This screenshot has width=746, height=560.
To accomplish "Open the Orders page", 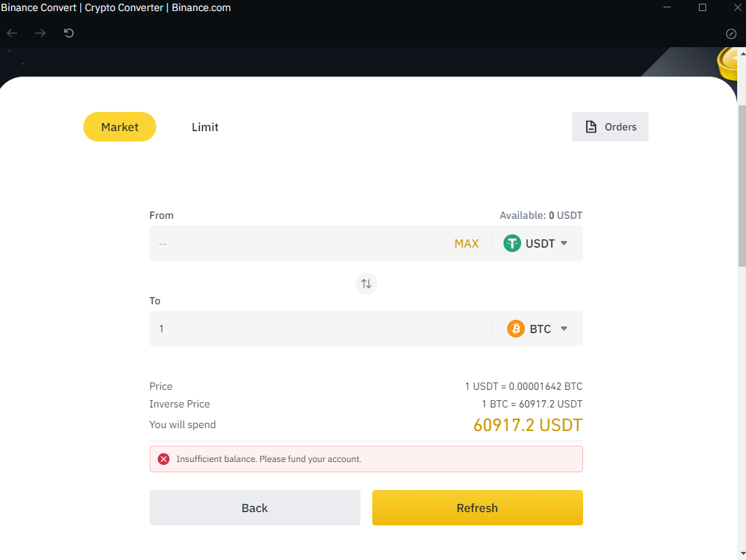I will pyautogui.click(x=610, y=127).
